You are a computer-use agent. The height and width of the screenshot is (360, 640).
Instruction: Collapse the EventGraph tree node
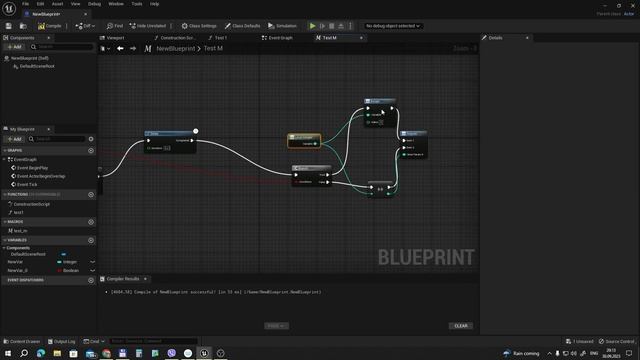4,160
